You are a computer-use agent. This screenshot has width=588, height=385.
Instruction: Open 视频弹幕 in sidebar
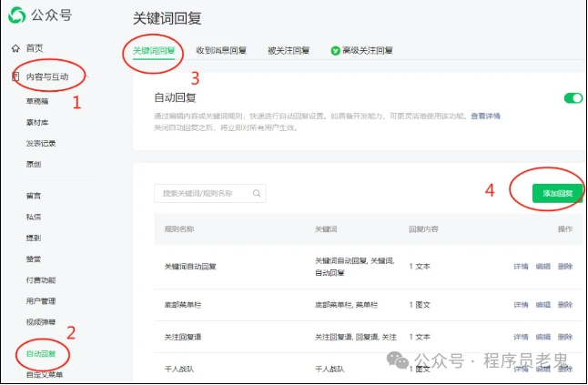tap(41, 322)
